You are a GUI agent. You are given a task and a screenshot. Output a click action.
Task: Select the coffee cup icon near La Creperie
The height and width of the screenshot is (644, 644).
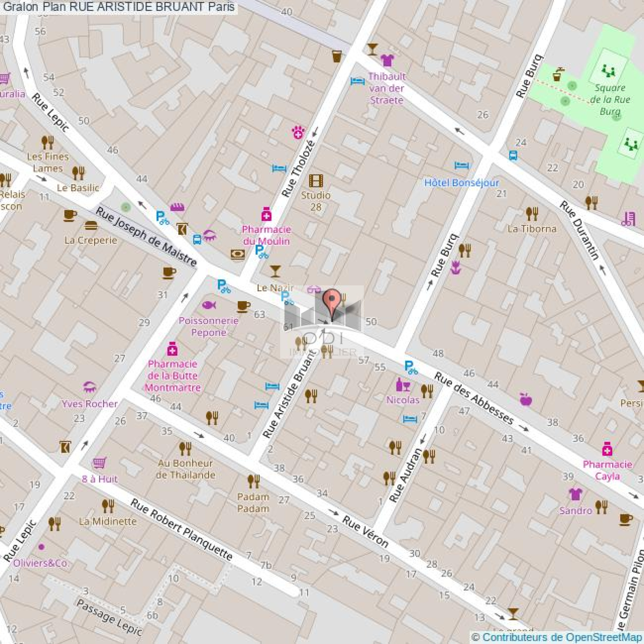pyautogui.click(x=69, y=216)
